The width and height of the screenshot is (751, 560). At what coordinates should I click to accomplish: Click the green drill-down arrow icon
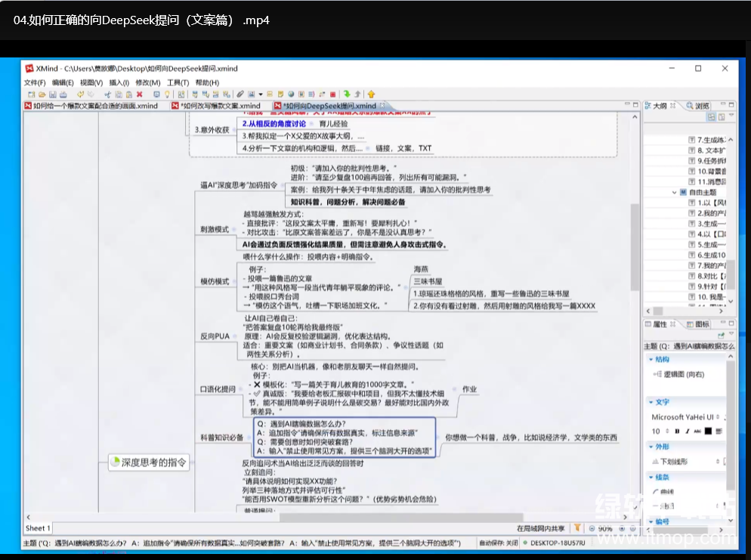347,94
